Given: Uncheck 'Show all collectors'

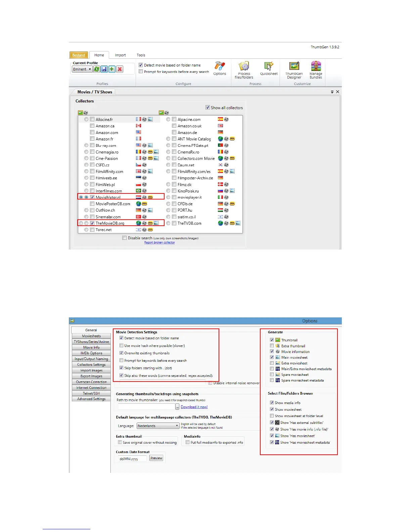Looking at the screenshot, I should (208, 107).
